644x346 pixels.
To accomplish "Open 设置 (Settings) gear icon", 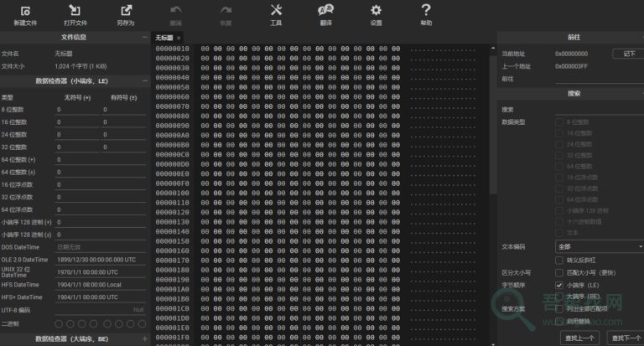I will 376,11.
